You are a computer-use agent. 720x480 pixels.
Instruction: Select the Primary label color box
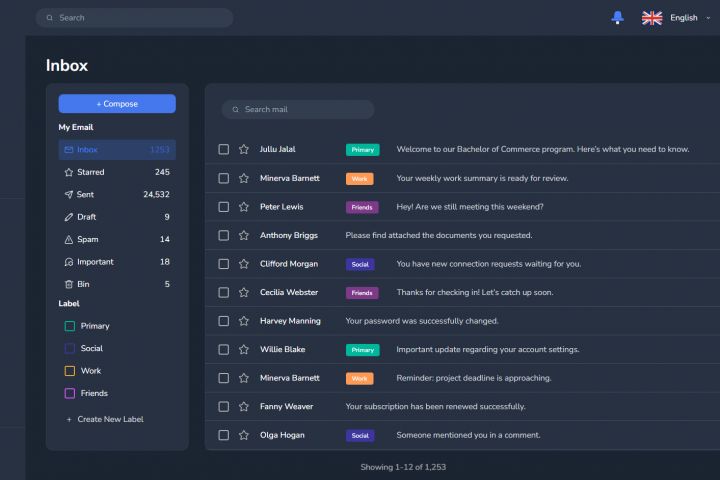point(70,326)
